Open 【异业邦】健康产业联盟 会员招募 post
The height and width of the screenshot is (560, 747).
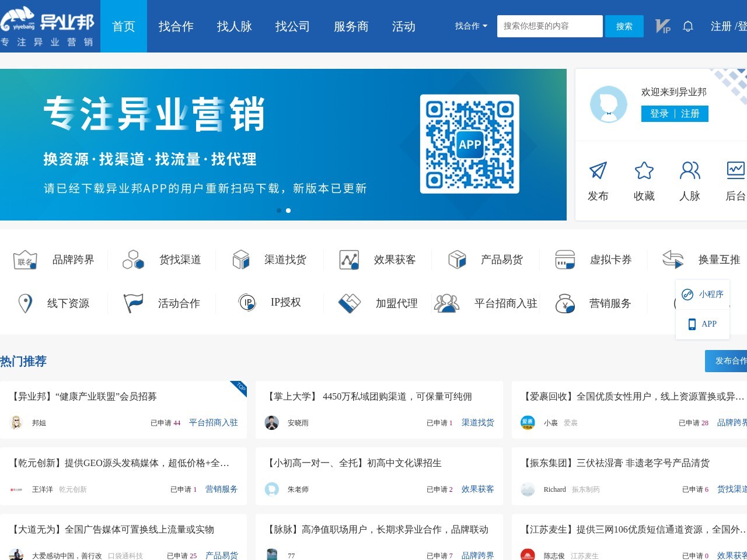pos(84,397)
